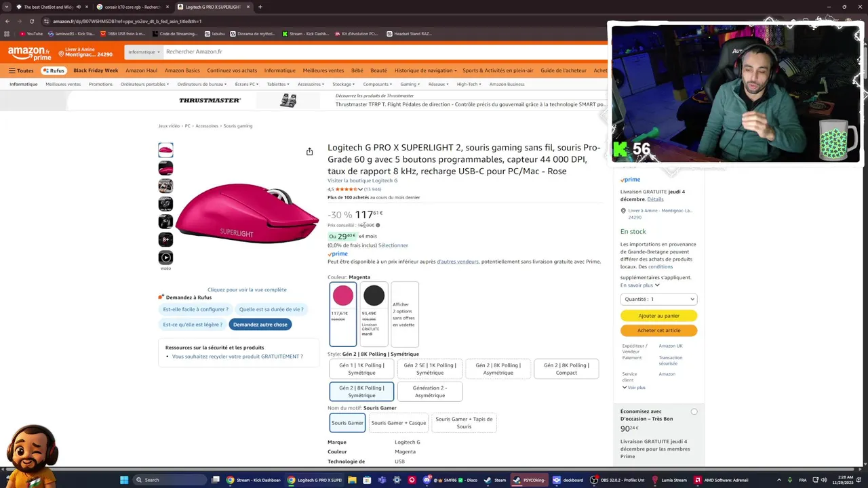This screenshot has height=488, width=868.
Task: Open the Amazon Basics menu item
Action: tap(182, 70)
